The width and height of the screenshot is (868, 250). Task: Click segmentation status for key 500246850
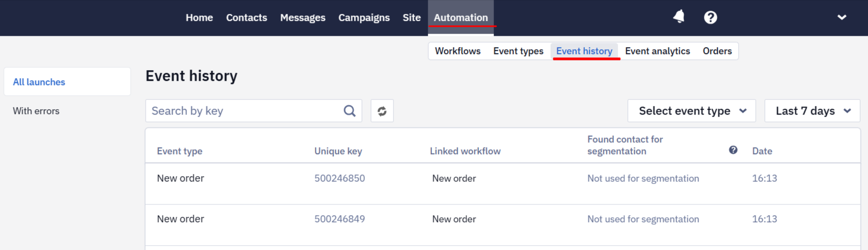(643, 178)
